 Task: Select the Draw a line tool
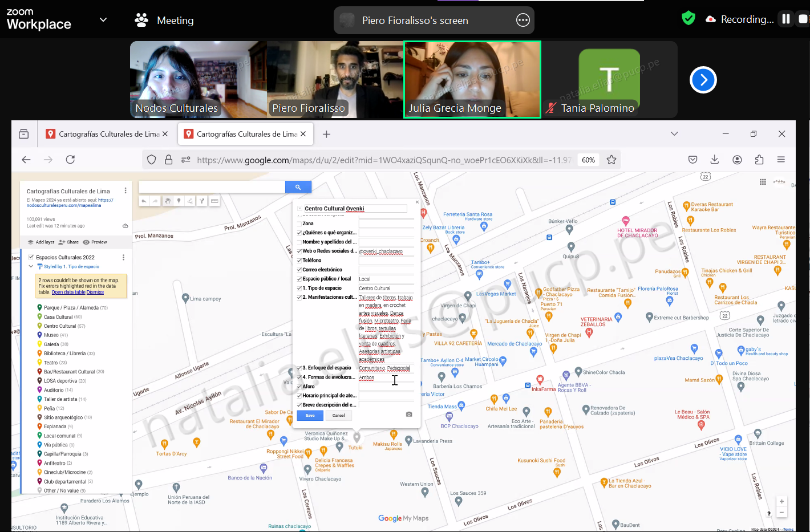pyautogui.click(x=190, y=201)
